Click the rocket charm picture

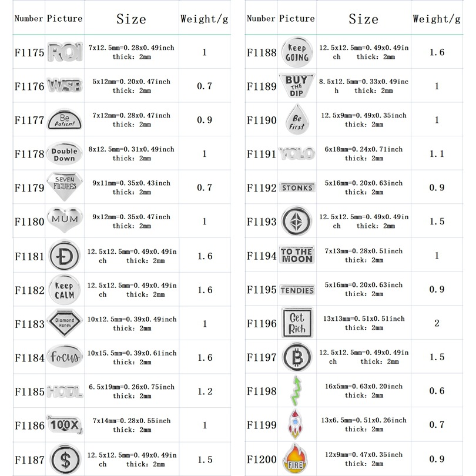coord(297,424)
